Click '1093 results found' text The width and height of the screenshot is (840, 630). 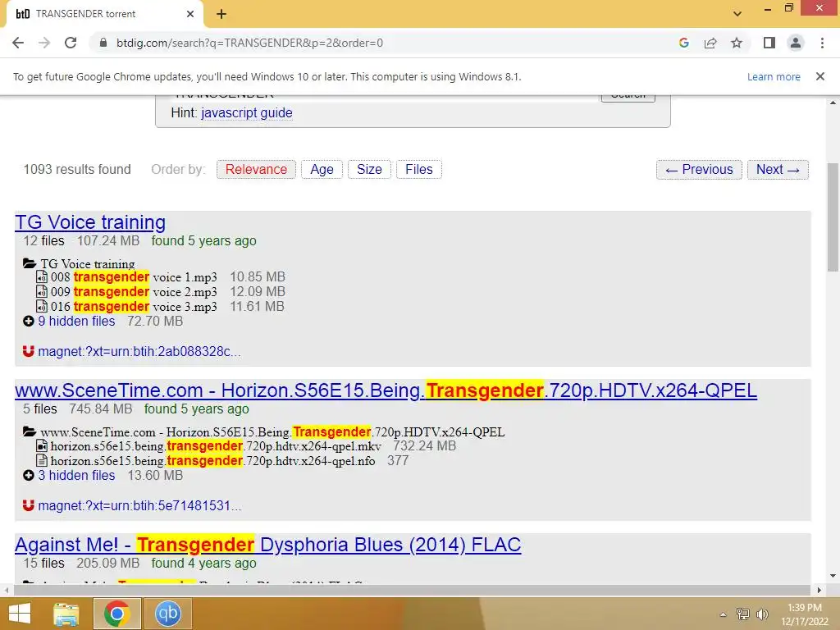click(x=77, y=169)
